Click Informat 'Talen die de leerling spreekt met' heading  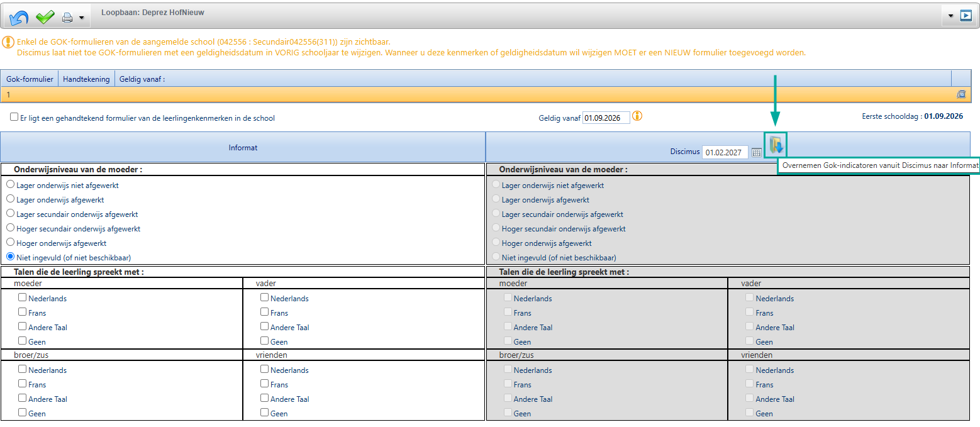(79, 272)
